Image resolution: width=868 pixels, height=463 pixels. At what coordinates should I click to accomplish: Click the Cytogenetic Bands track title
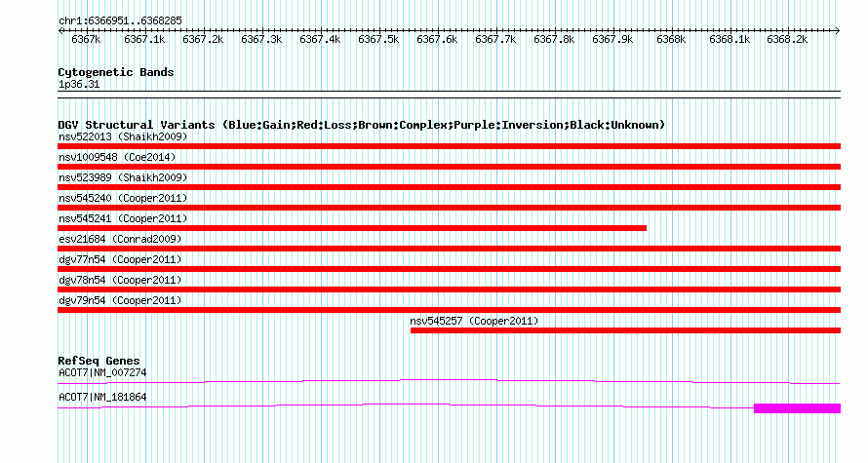click(x=116, y=72)
